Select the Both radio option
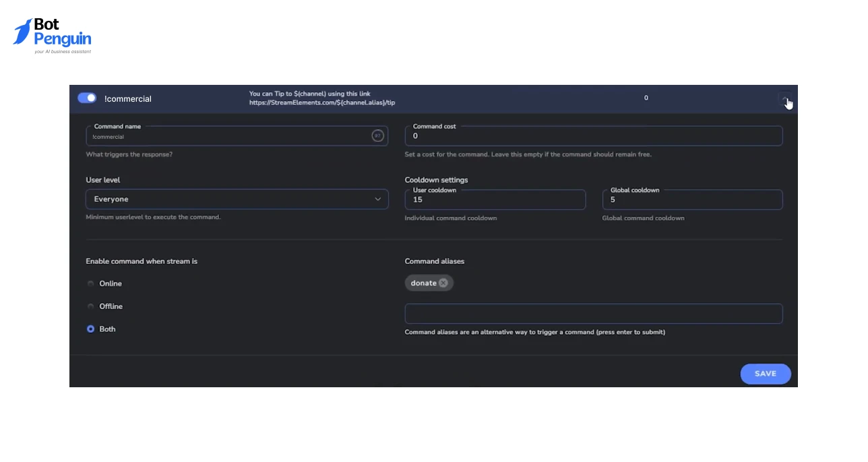This screenshot has height=462, width=868. pyautogui.click(x=91, y=329)
